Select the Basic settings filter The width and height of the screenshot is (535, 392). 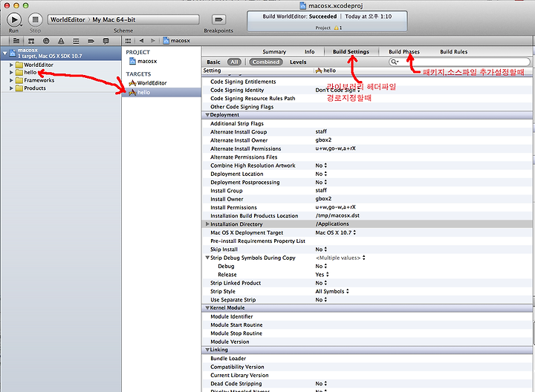[x=213, y=62]
